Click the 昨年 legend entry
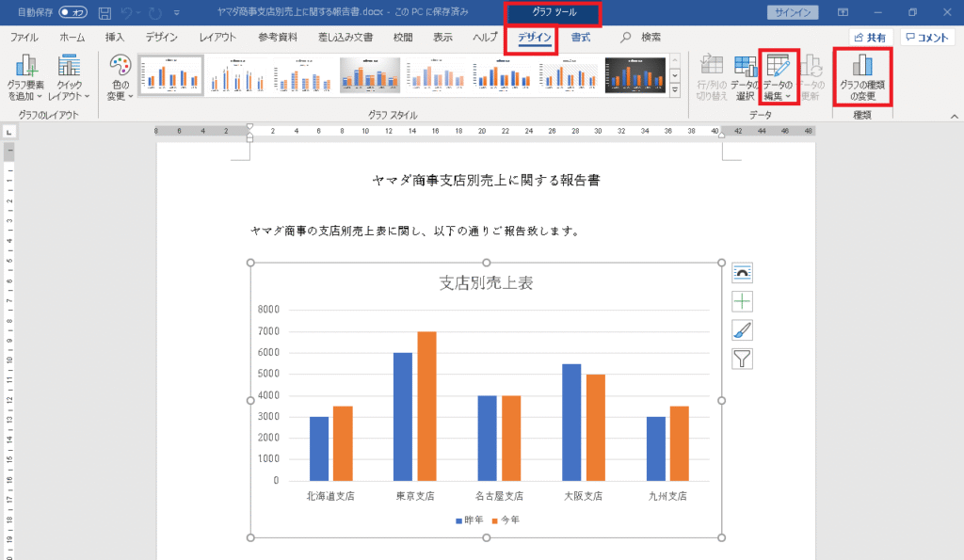This screenshot has height=560, width=964. [x=469, y=520]
